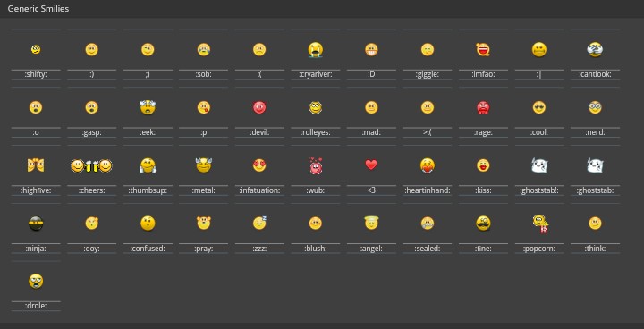Select the :cryariver: crying emoticon
The image size is (644, 329).
(x=316, y=50)
